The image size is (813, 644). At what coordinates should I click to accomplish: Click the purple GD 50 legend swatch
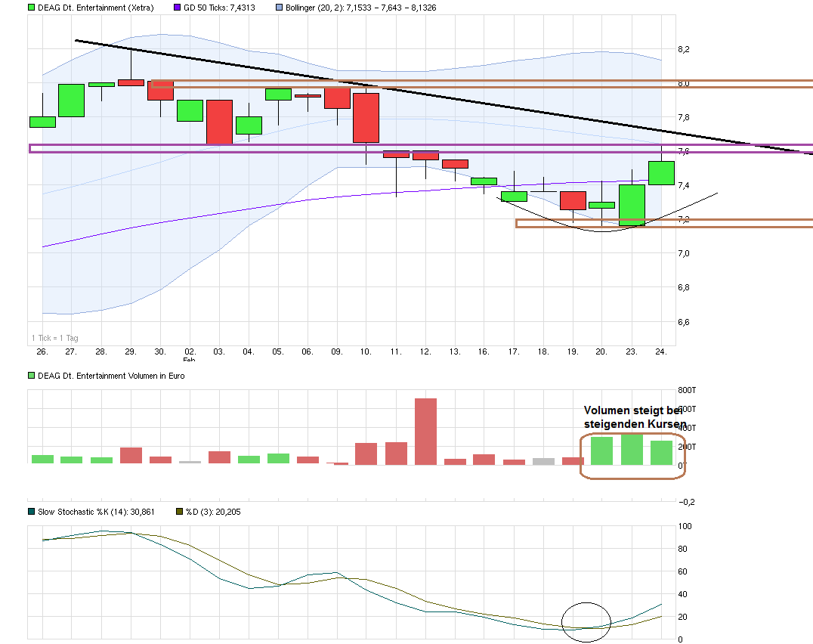(178, 8)
